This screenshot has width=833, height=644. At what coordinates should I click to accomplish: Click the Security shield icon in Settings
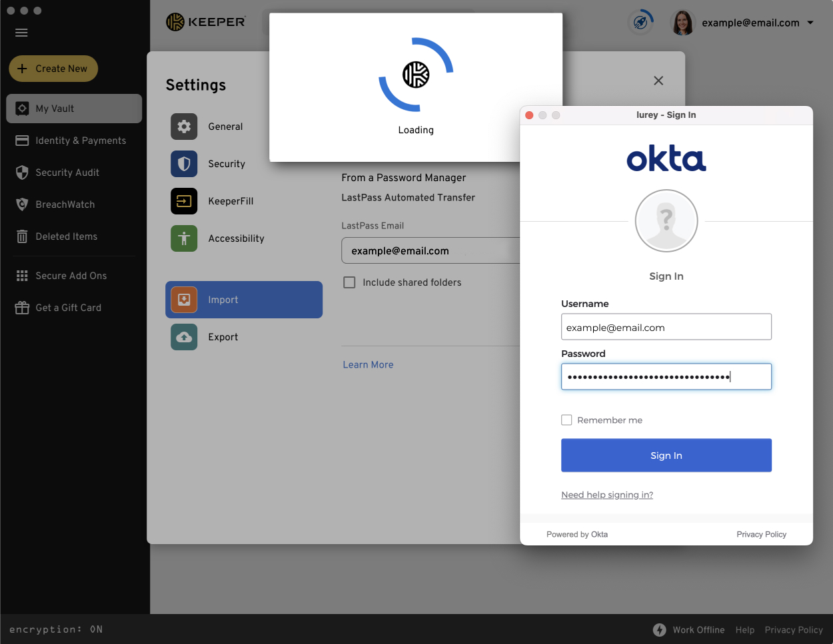pyautogui.click(x=184, y=164)
